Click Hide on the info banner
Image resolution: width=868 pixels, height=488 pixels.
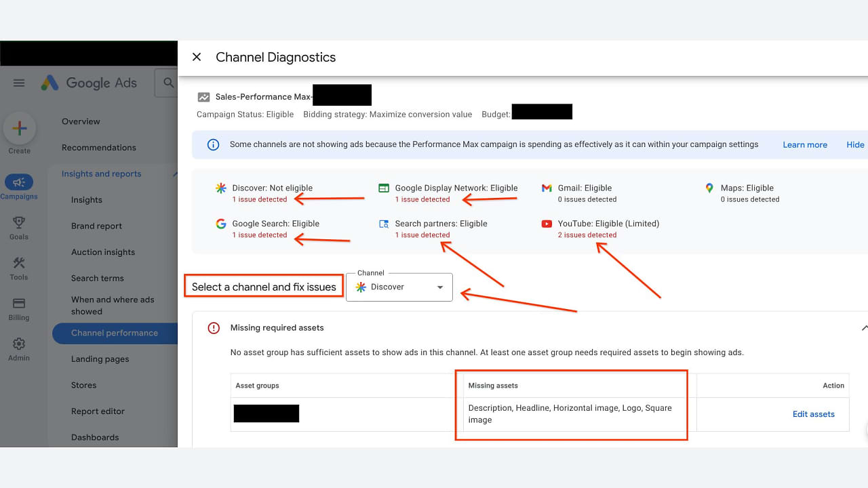[x=855, y=144]
